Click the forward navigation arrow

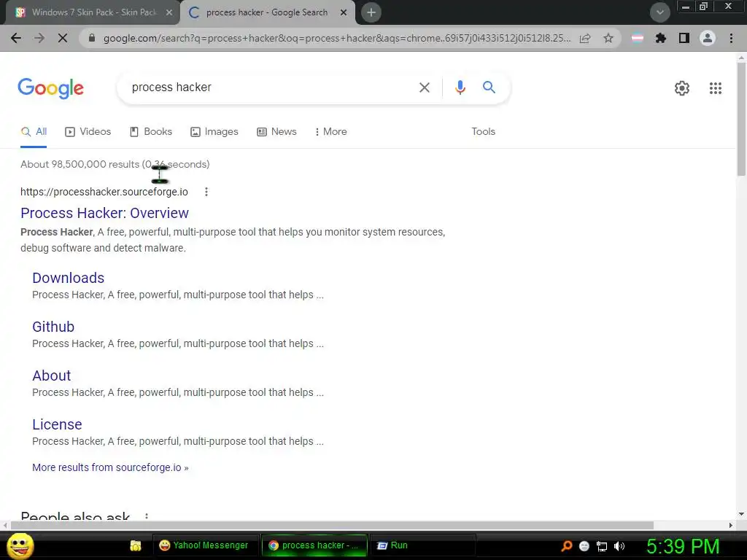[x=39, y=38]
